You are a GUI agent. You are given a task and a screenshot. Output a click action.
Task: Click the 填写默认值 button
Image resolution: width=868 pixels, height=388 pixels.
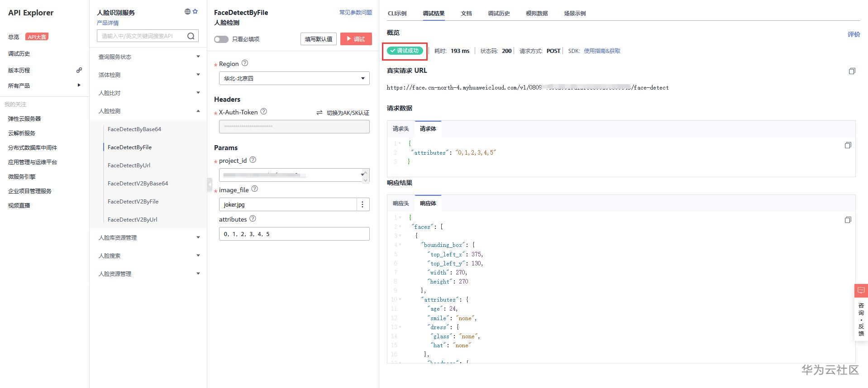click(319, 39)
